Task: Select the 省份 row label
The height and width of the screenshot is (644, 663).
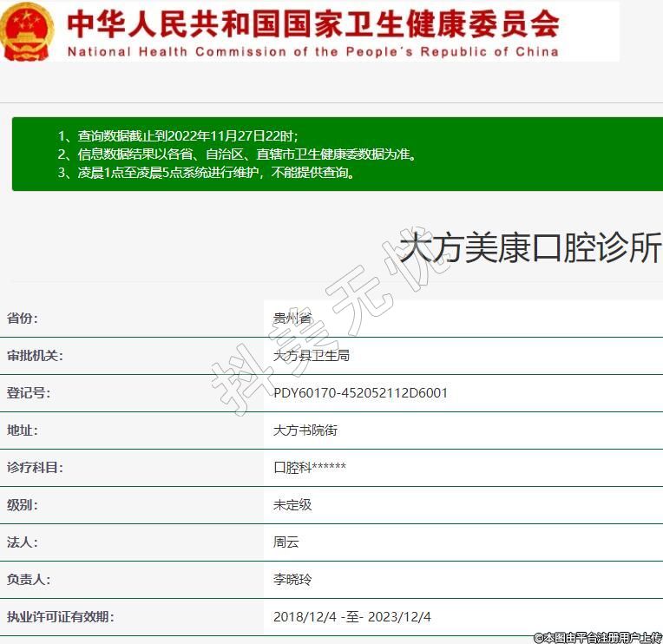Action: (23, 319)
